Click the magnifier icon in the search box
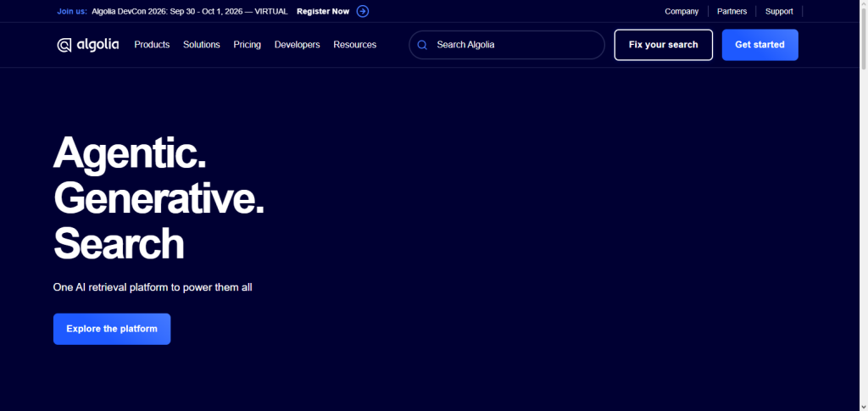Screen dimensions: 868x411 coord(422,45)
